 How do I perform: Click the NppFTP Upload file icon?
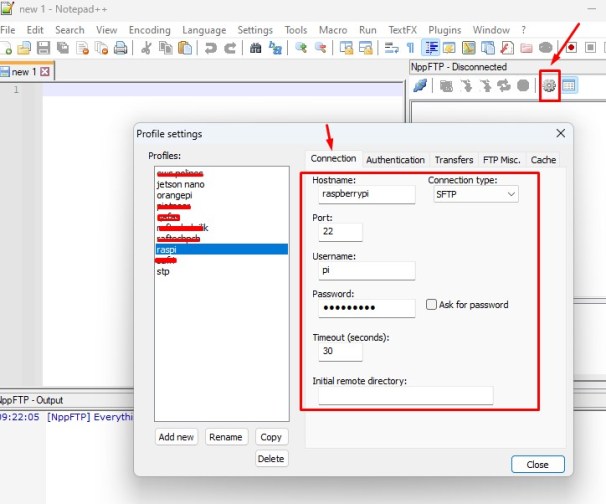[485, 85]
